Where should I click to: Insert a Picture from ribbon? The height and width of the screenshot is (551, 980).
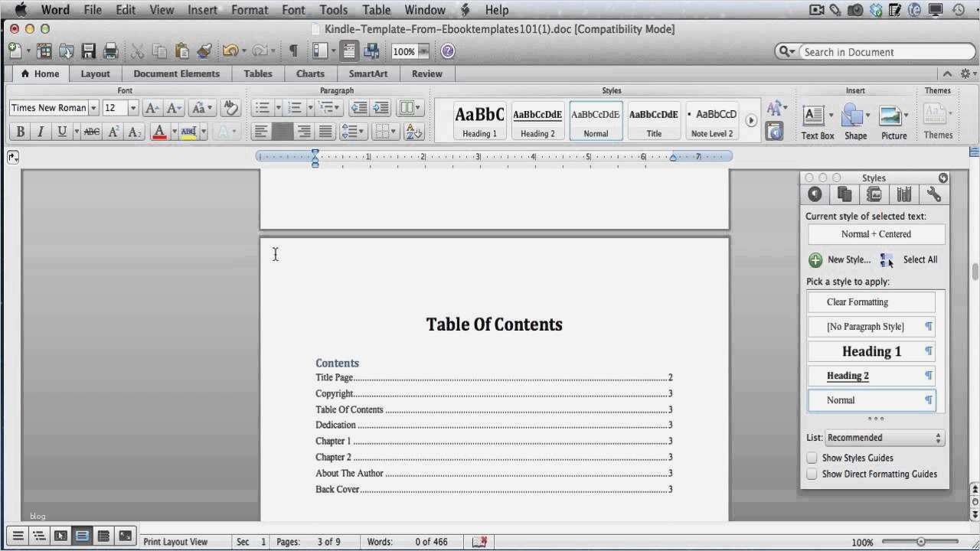coord(893,122)
